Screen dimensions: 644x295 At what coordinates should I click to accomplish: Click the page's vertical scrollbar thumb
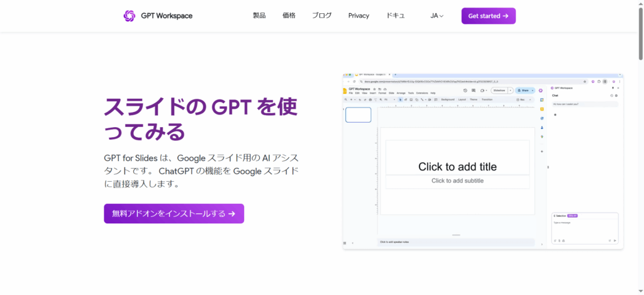pyautogui.click(x=641, y=34)
